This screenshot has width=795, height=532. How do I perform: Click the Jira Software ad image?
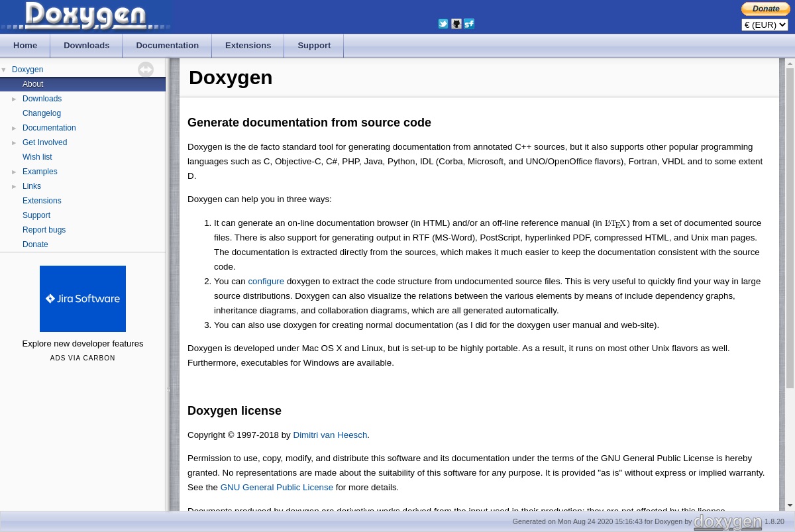(x=83, y=299)
